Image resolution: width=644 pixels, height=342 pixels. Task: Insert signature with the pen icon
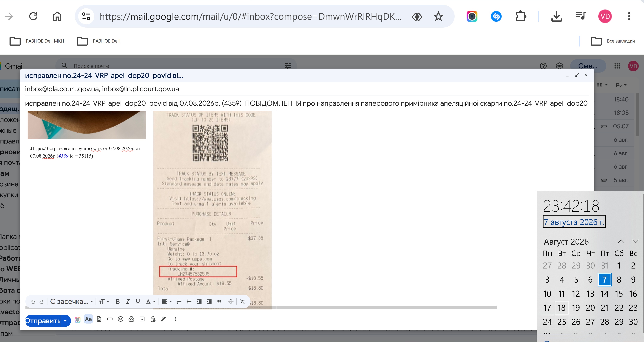(x=164, y=319)
